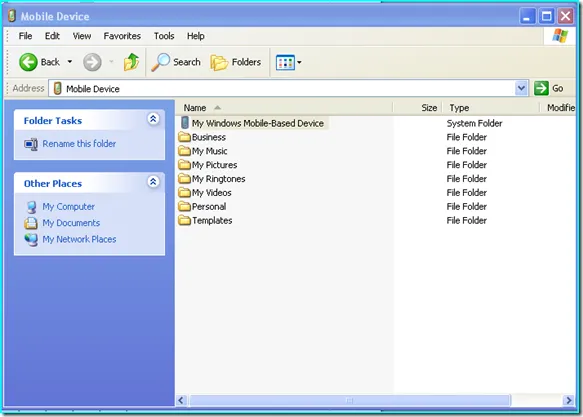Select the My Pictures folder icon
Screen dimensions: 583x417
[x=184, y=165]
